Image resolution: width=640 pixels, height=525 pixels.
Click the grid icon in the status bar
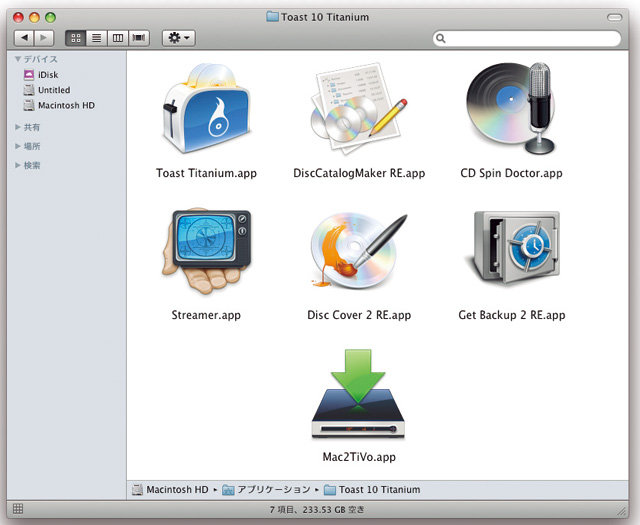18,509
